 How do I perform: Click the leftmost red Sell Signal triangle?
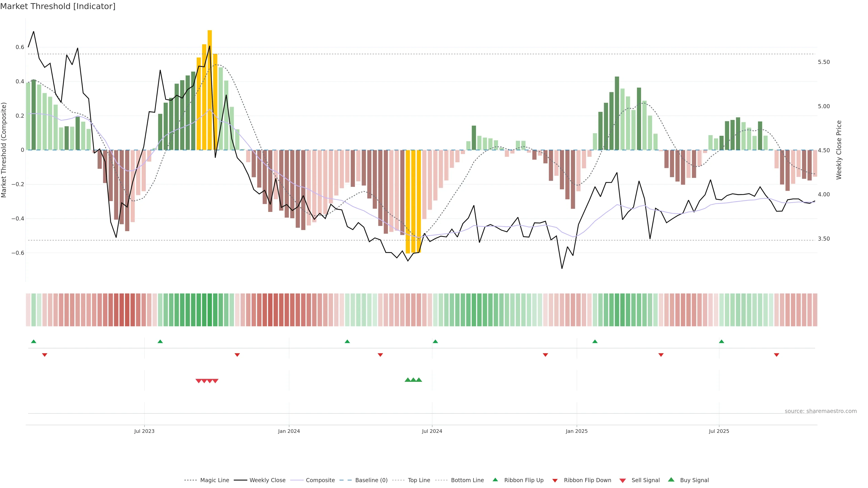click(x=198, y=381)
